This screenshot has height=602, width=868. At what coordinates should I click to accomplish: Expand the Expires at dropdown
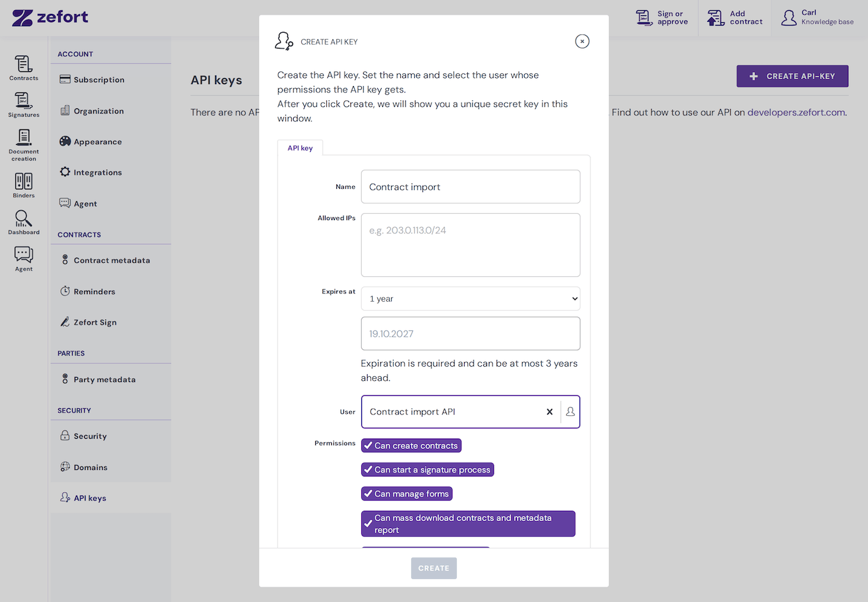470,298
